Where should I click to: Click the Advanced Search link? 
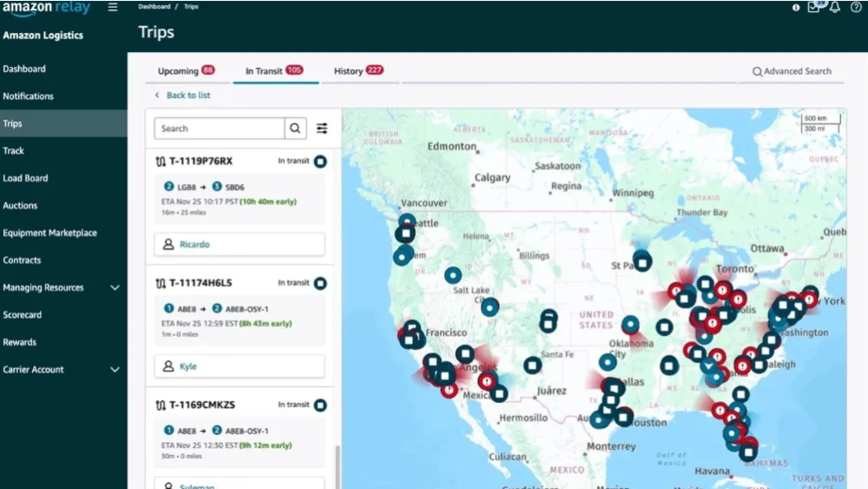coord(792,71)
